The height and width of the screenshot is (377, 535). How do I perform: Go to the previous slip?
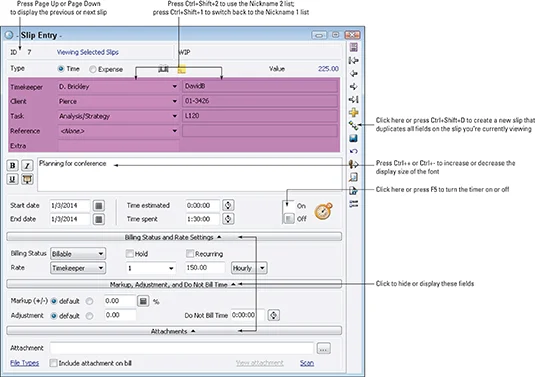354,73
